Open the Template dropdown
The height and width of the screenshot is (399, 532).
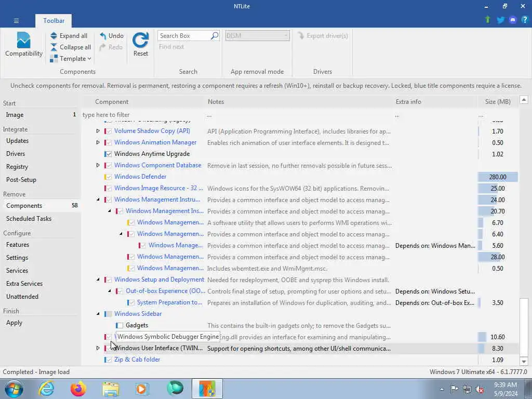click(x=71, y=59)
